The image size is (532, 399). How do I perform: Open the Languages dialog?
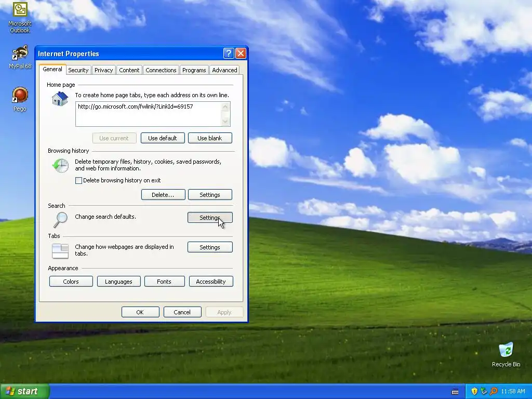119,281
